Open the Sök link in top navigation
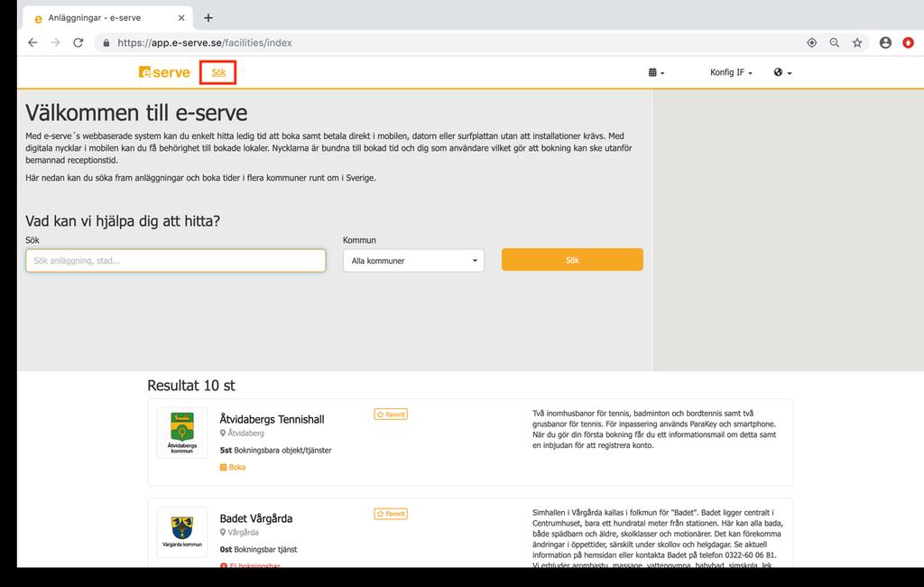 pyautogui.click(x=218, y=72)
